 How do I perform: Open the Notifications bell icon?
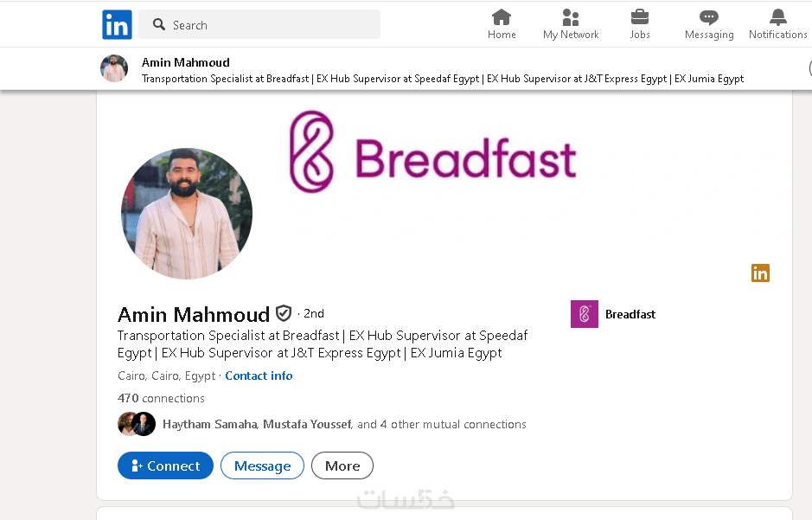click(x=778, y=17)
